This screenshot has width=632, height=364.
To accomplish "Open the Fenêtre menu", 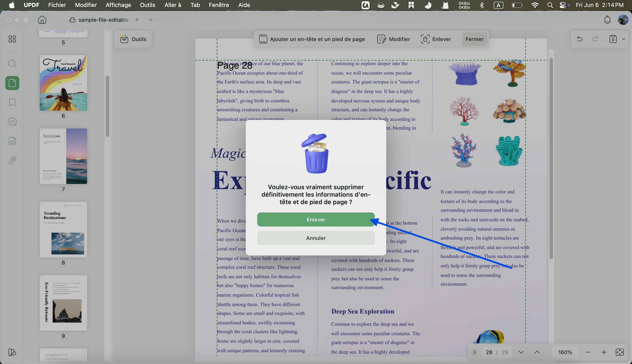I will (219, 5).
